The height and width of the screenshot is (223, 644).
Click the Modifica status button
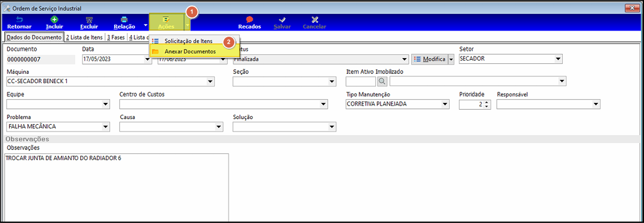pyautogui.click(x=430, y=59)
